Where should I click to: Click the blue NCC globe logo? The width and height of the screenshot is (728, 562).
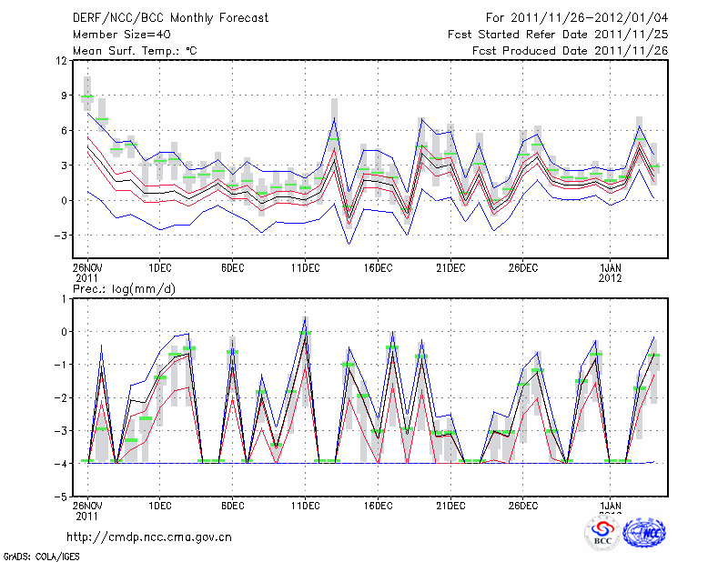click(x=643, y=533)
